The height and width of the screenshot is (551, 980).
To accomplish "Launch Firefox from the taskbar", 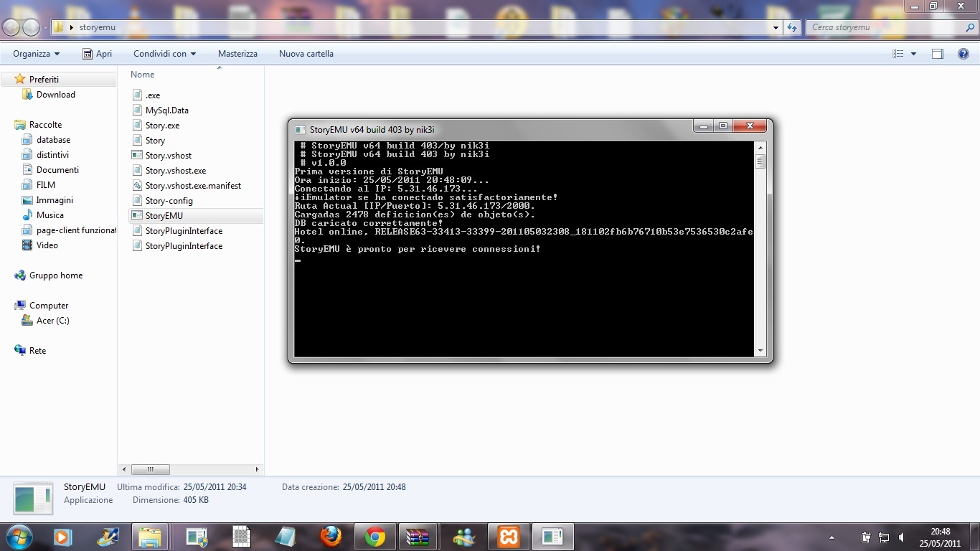I will coord(331,537).
